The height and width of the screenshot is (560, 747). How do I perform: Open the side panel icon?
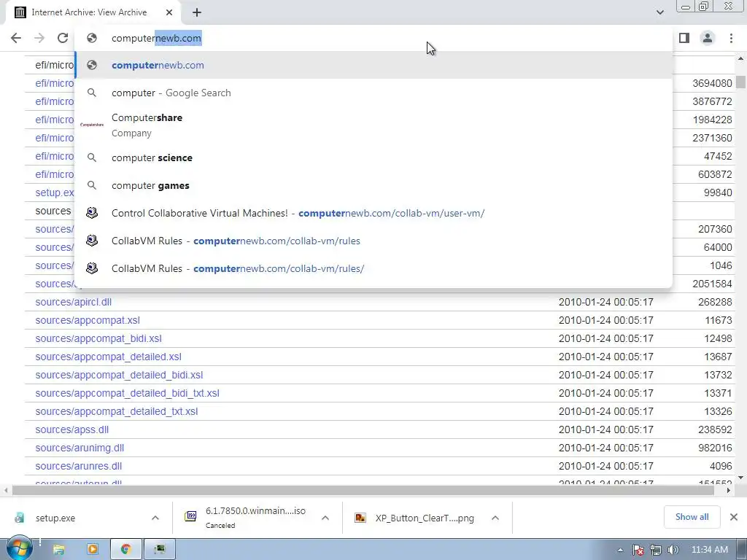click(x=684, y=38)
